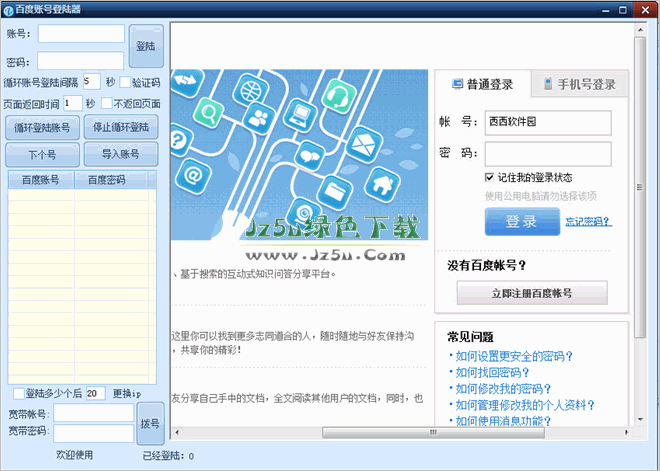The image size is (660, 471).
Task: Uncheck 记住我的登录状态 checkbox
Action: pos(490,177)
